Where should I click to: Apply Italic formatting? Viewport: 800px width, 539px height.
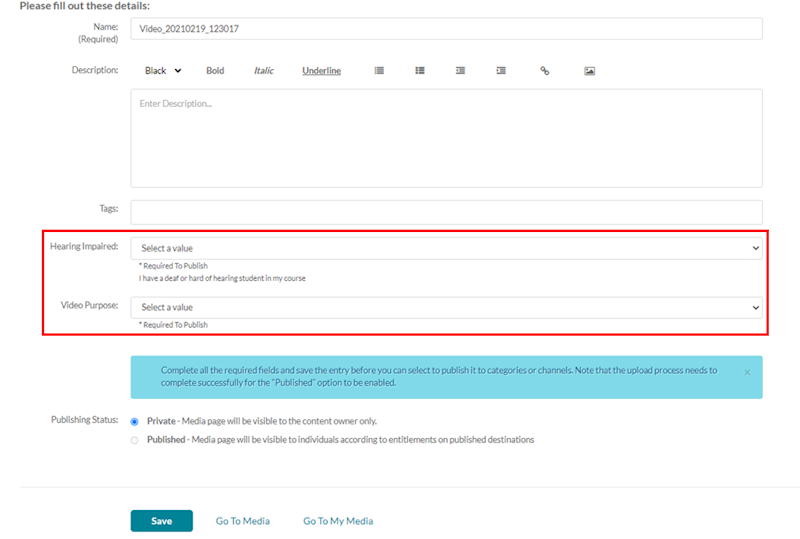coord(263,71)
